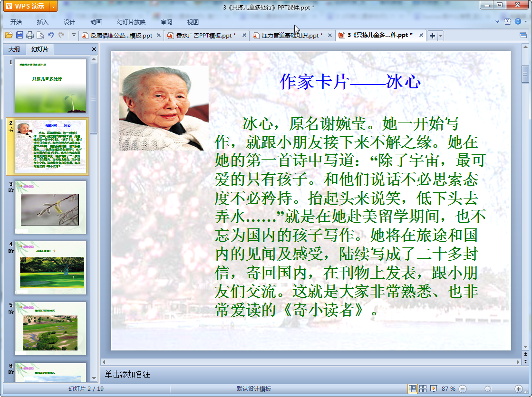The height and width of the screenshot is (397, 532).
Task: Open the 插入 ribbon tab
Action: tap(42, 22)
